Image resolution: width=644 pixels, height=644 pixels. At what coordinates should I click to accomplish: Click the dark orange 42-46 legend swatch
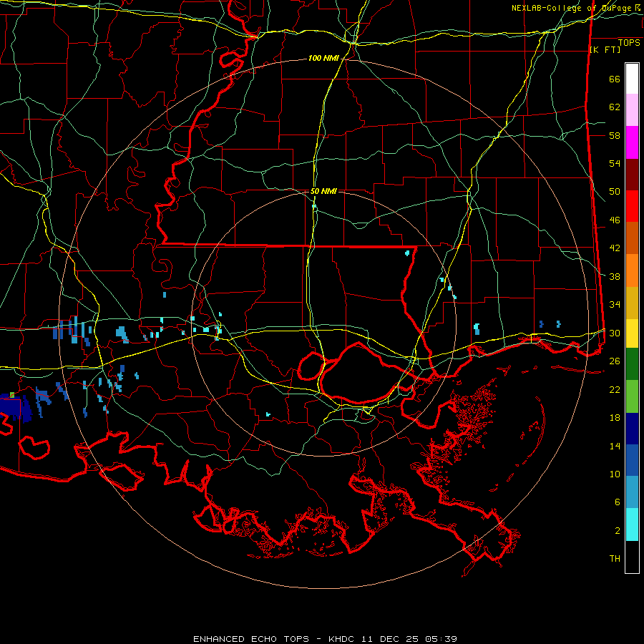632,238
